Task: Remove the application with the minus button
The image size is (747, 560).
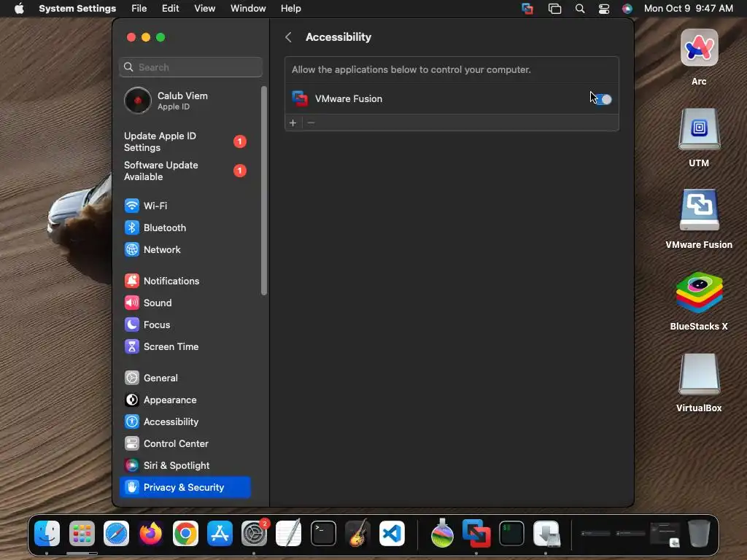Action: (x=311, y=122)
